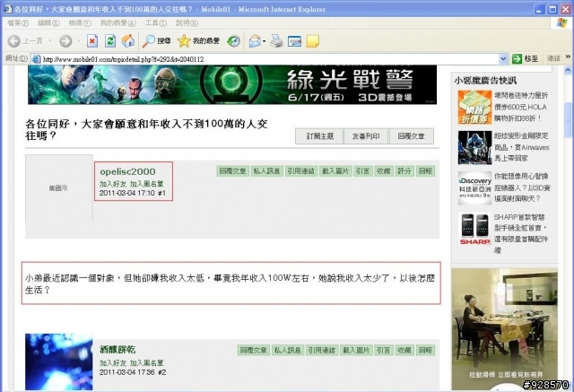Click 載入圖片 in opelisc2000's post
Screen dimensions: 574x392
pos(335,171)
